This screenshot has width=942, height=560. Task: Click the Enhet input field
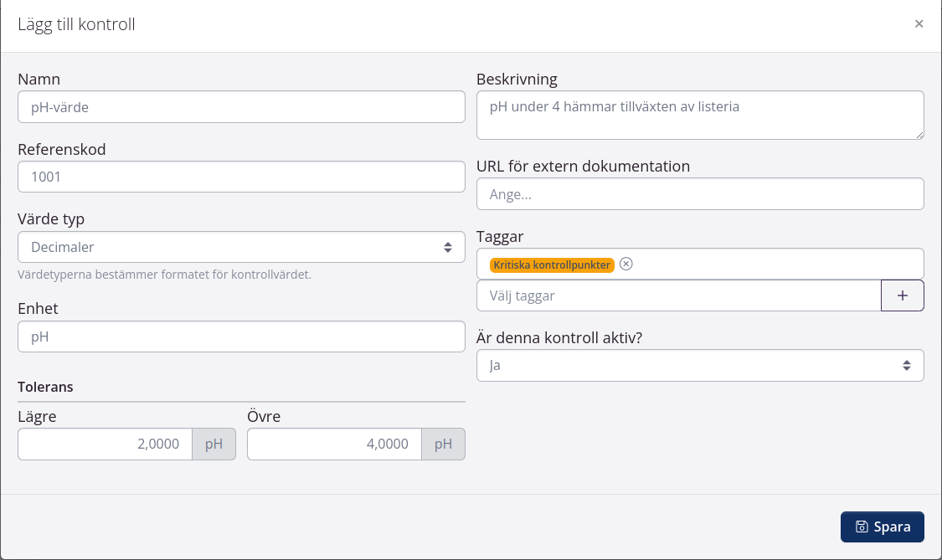[x=241, y=337]
